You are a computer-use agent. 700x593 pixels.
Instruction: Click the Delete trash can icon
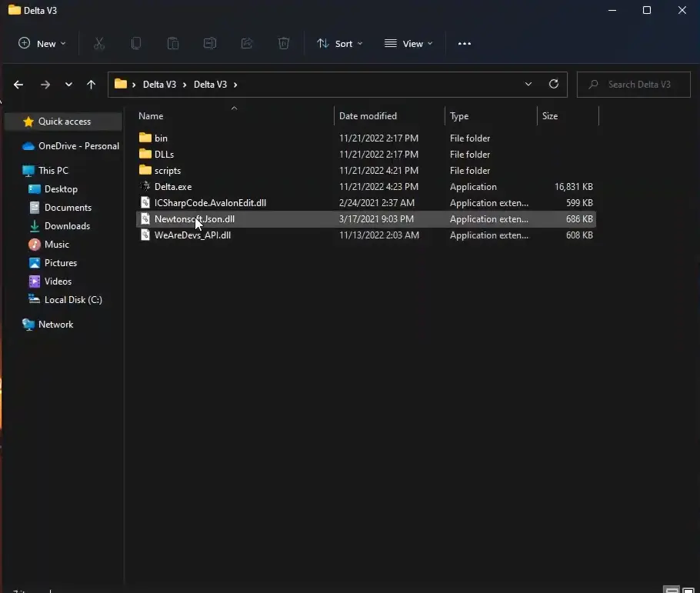tap(284, 44)
